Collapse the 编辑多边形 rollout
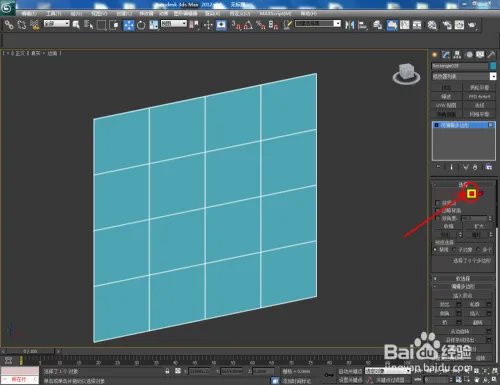 pyautogui.click(x=463, y=286)
